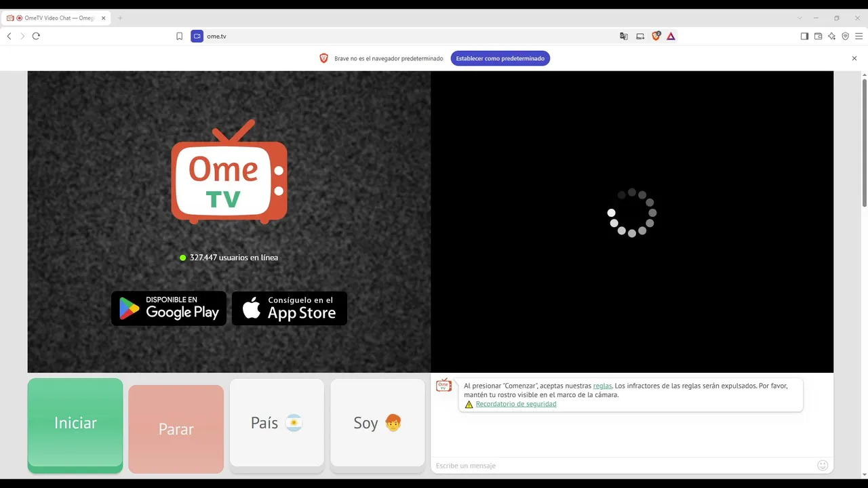Viewport: 868px width, 488px height.
Task: Toggle the browser sidebar panel
Action: pos(804,36)
